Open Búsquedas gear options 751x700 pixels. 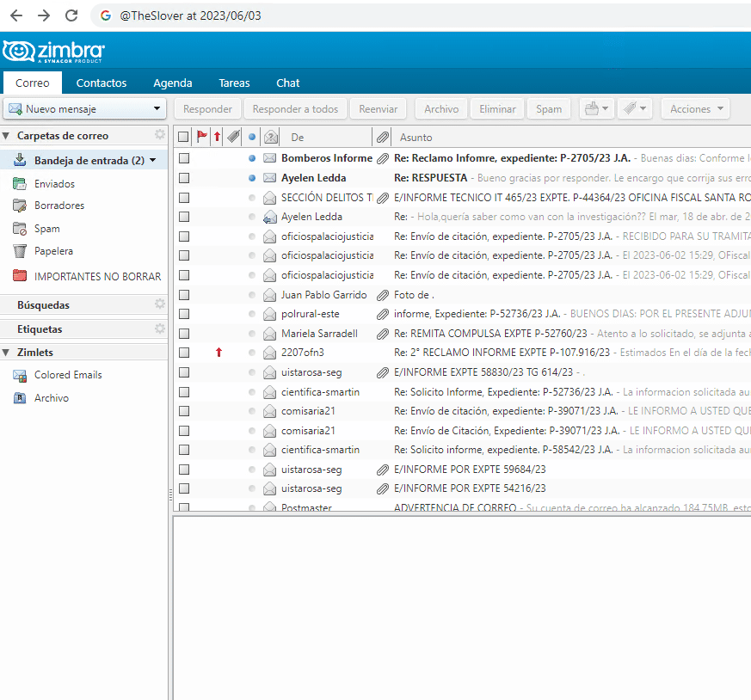pyautogui.click(x=159, y=304)
